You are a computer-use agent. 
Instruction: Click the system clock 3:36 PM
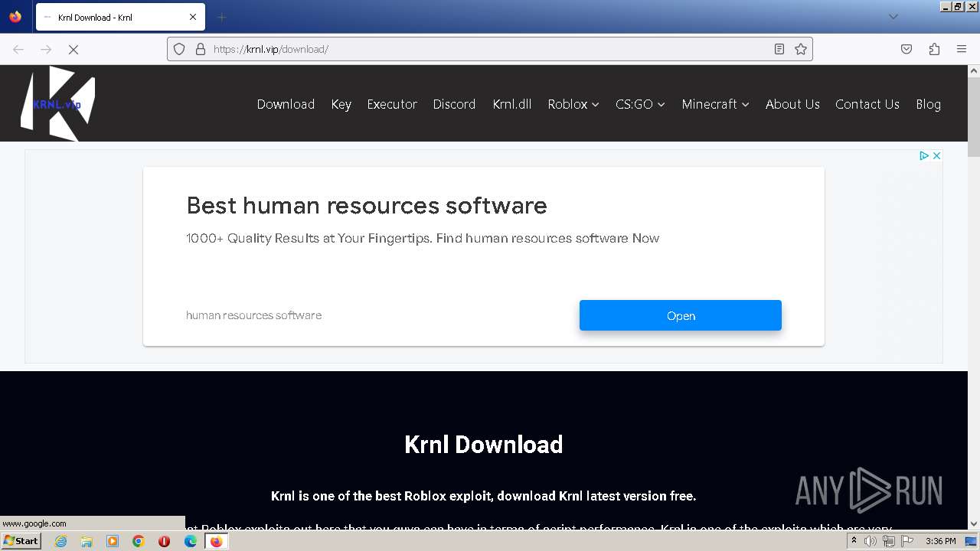pyautogui.click(x=940, y=541)
